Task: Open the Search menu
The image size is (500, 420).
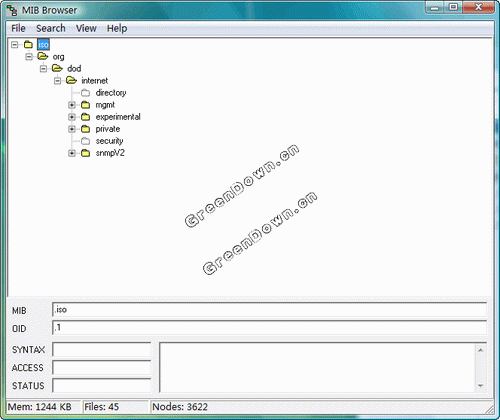Action: (x=51, y=28)
